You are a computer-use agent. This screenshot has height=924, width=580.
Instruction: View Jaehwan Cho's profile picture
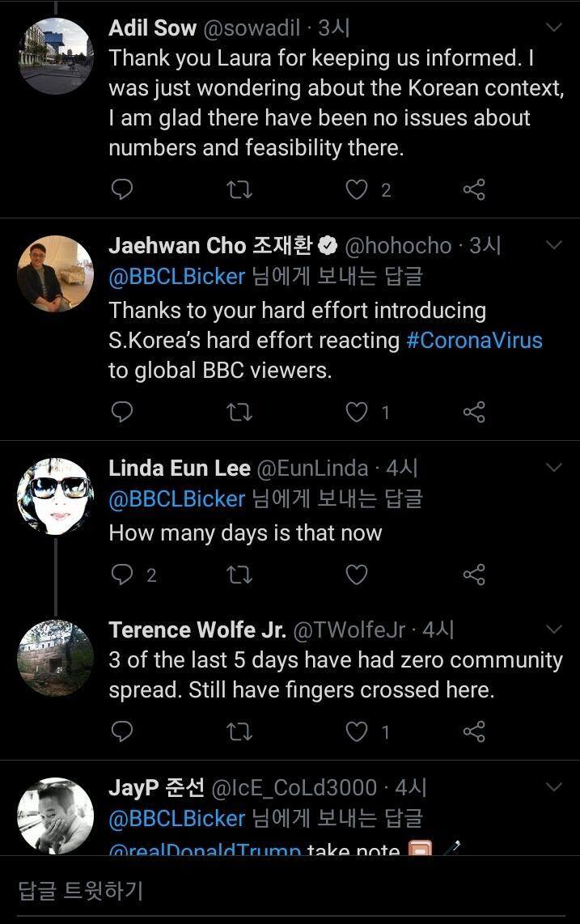coord(56,273)
